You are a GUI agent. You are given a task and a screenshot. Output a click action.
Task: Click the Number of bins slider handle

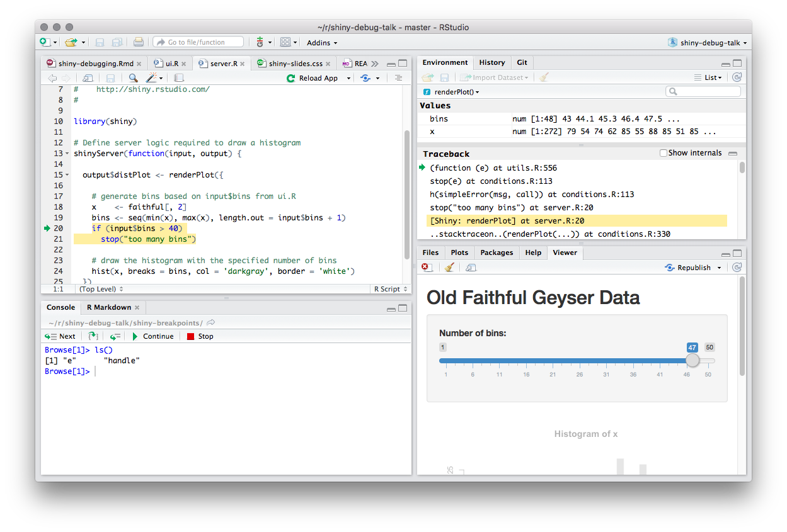click(x=692, y=360)
